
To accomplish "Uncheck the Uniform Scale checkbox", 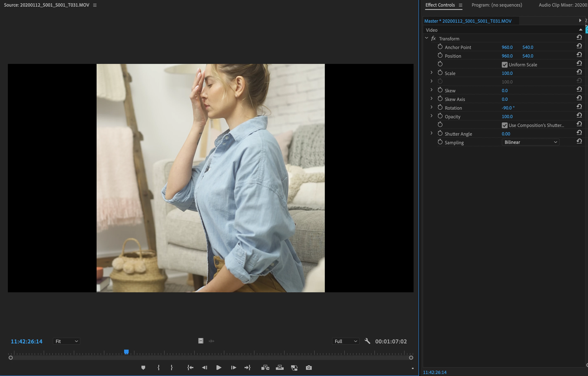I will [x=505, y=65].
